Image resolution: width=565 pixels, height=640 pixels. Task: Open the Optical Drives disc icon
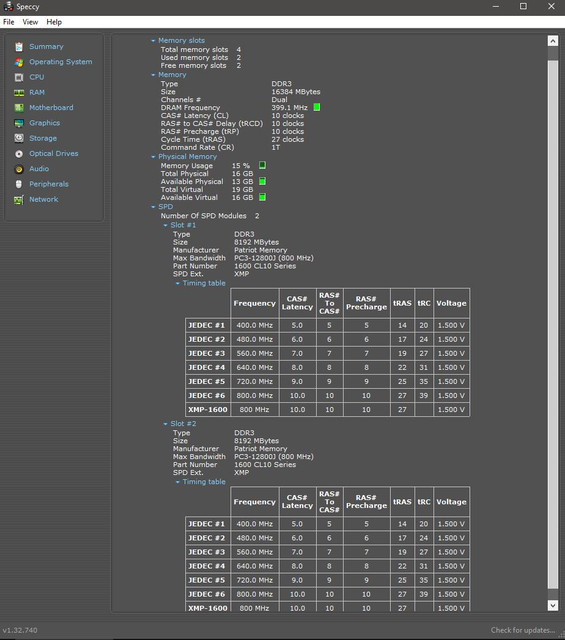[x=19, y=154]
